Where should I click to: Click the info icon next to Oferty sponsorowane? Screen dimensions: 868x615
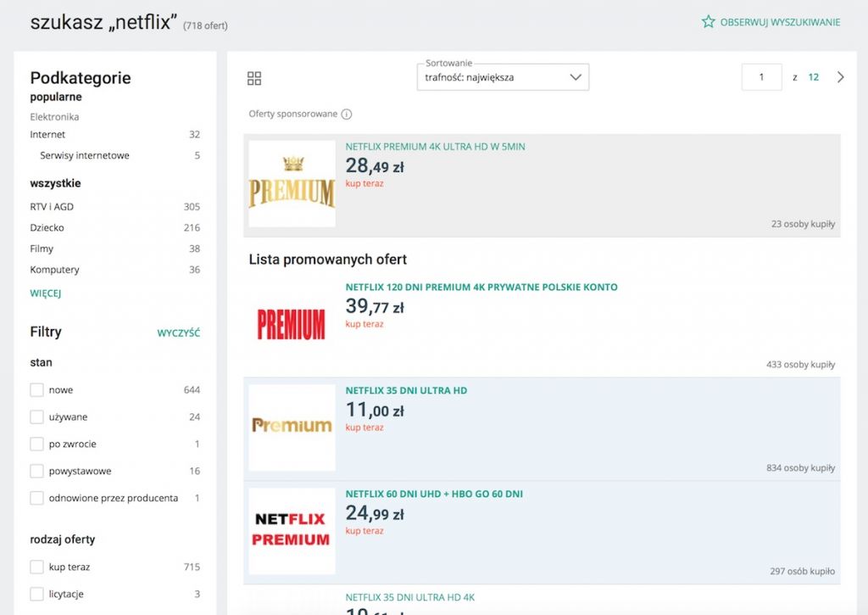pyautogui.click(x=347, y=115)
